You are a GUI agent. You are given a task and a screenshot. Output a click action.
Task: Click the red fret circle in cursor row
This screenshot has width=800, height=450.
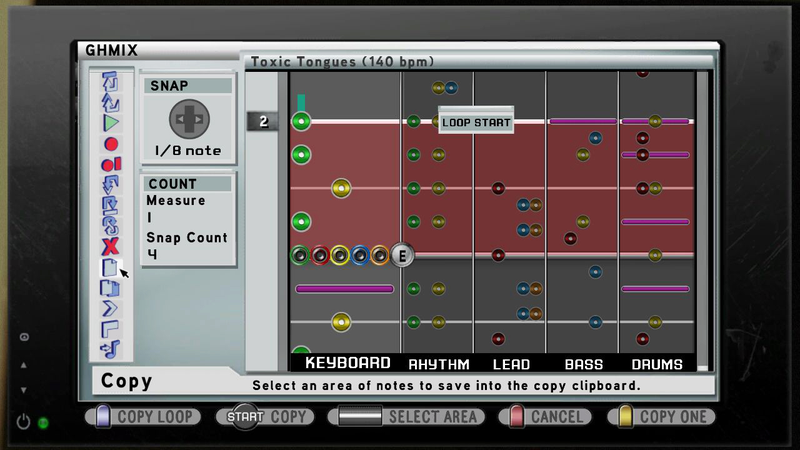tap(320, 255)
